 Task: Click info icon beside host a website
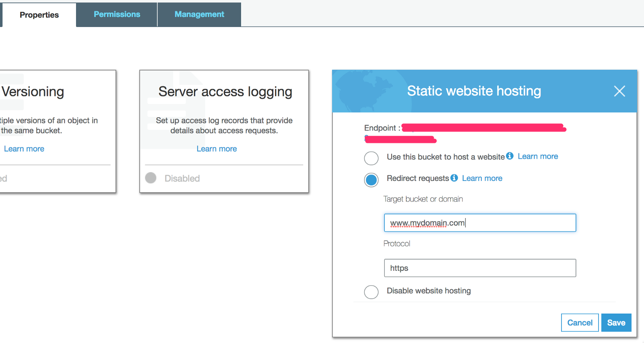coord(510,156)
